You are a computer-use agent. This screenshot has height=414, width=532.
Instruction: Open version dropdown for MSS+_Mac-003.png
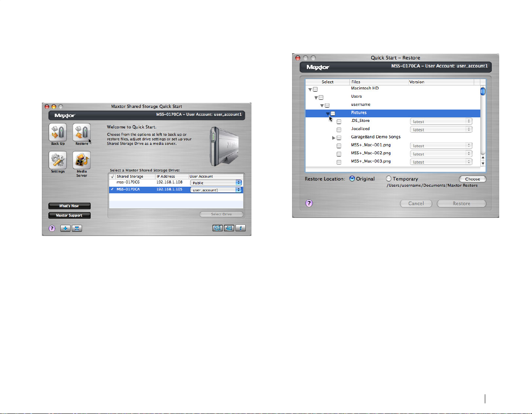tap(441, 162)
